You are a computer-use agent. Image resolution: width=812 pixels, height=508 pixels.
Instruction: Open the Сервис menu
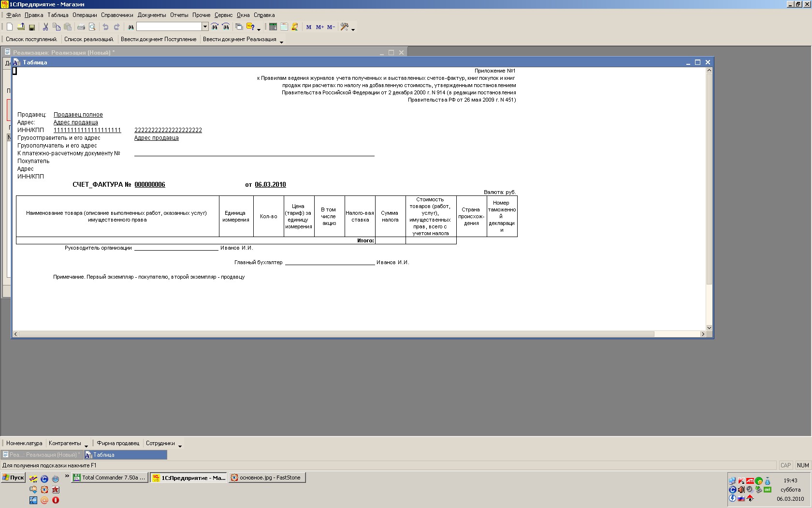click(x=223, y=15)
